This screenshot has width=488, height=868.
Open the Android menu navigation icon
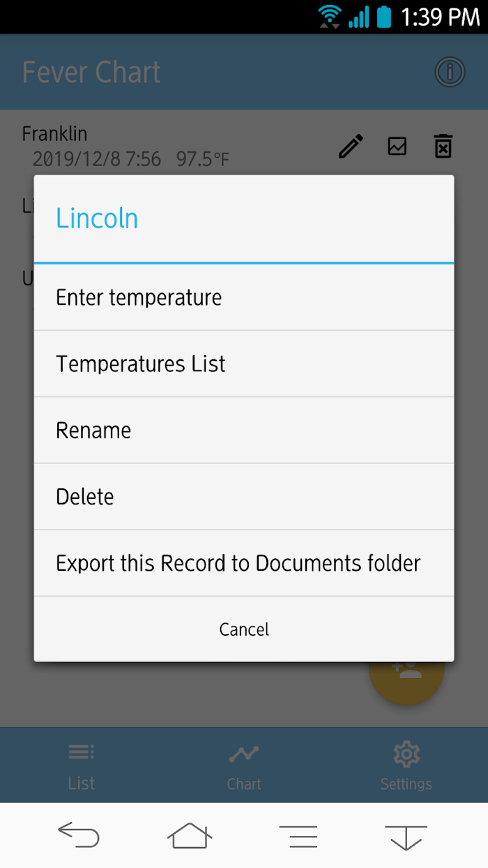298,836
